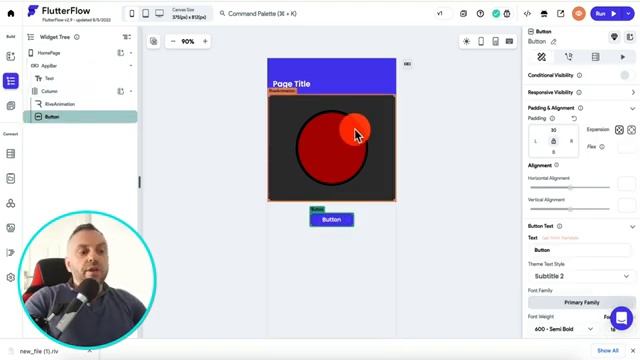Toggle light/dark canvas mode sun icon
Screen dimensions: 640x360
click(467, 41)
